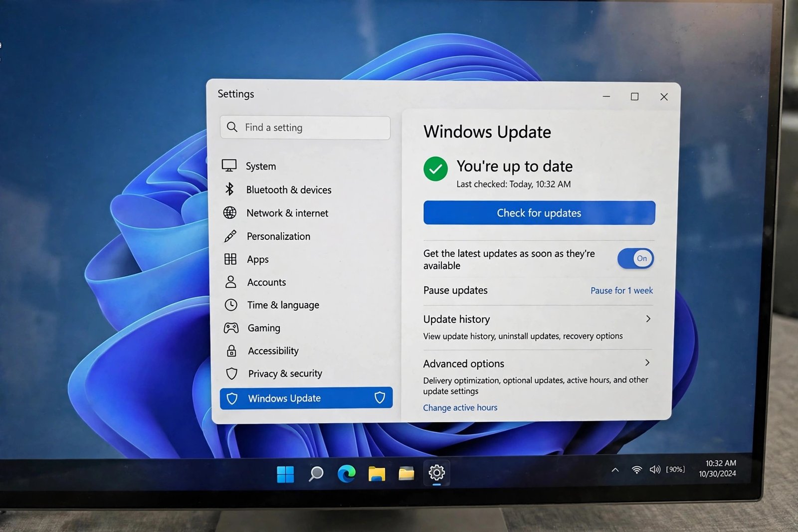Screen dimensions: 798x532
Task: Click Pause for 1 week link
Action: pos(621,291)
